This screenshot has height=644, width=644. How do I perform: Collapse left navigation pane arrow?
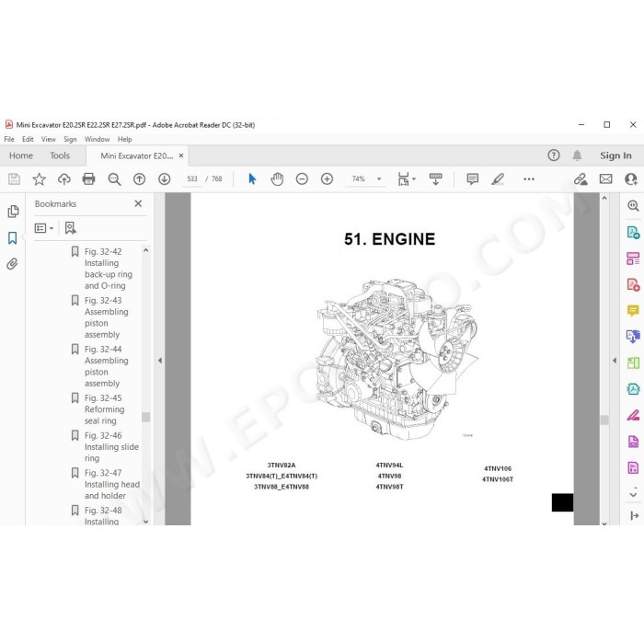[x=160, y=361]
